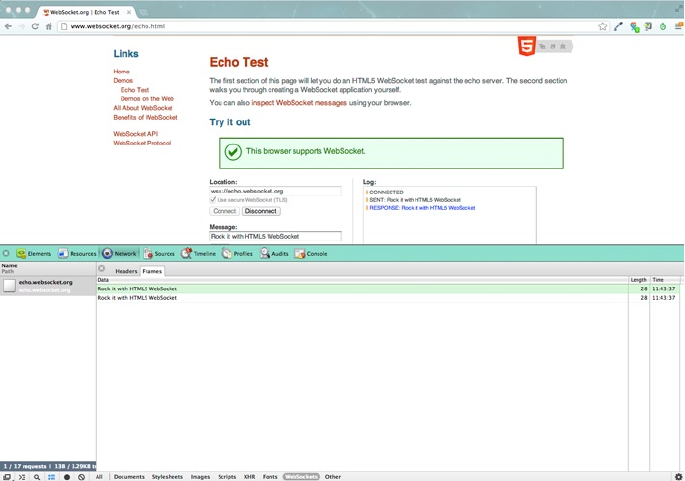
Task: Go to browser home page
Action: click(x=48, y=26)
